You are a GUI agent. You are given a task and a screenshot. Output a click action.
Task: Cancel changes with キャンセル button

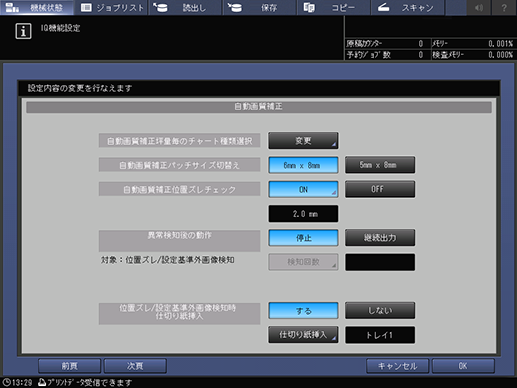point(397,366)
